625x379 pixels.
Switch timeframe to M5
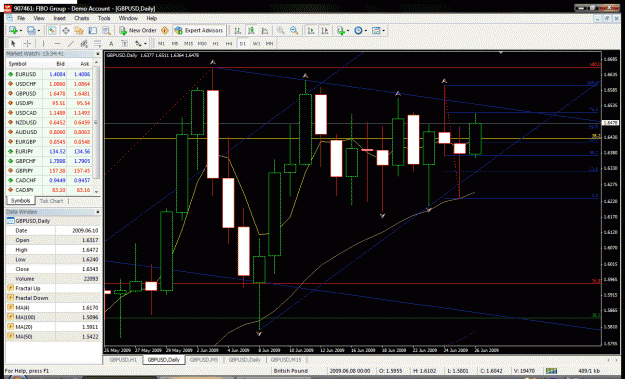coord(175,43)
